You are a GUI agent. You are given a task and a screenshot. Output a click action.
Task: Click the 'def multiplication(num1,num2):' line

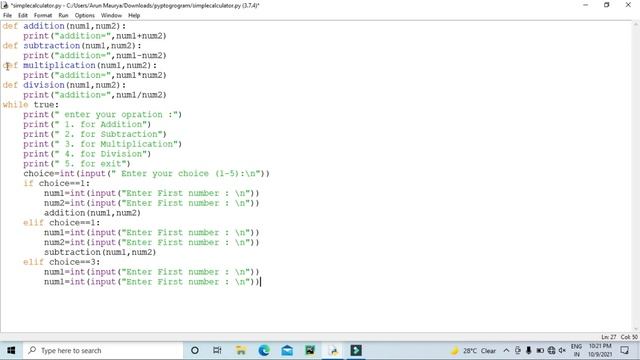coord(80,65)
